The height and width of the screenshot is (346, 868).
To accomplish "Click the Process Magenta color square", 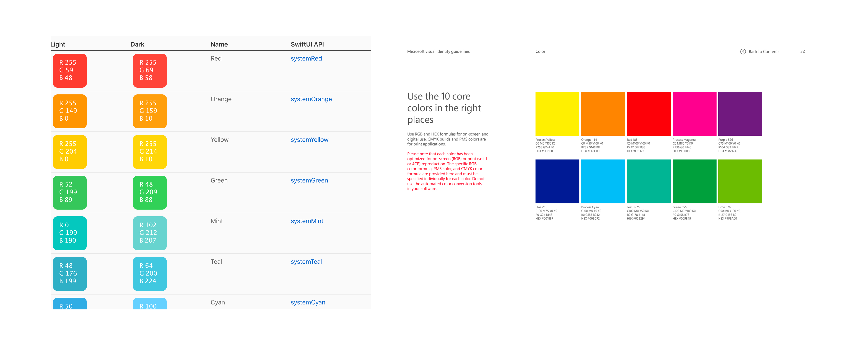I will (694, 114).
